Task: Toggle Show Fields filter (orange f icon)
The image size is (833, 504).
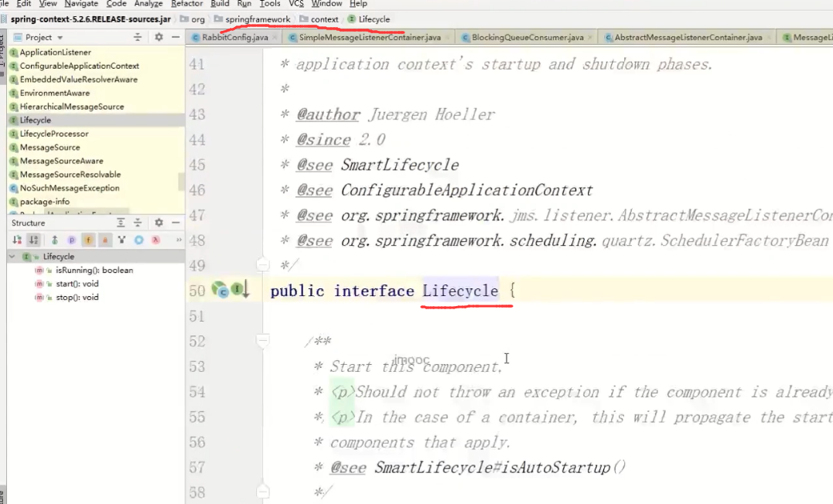Action: pyautogui.click(x=88, y=240)
